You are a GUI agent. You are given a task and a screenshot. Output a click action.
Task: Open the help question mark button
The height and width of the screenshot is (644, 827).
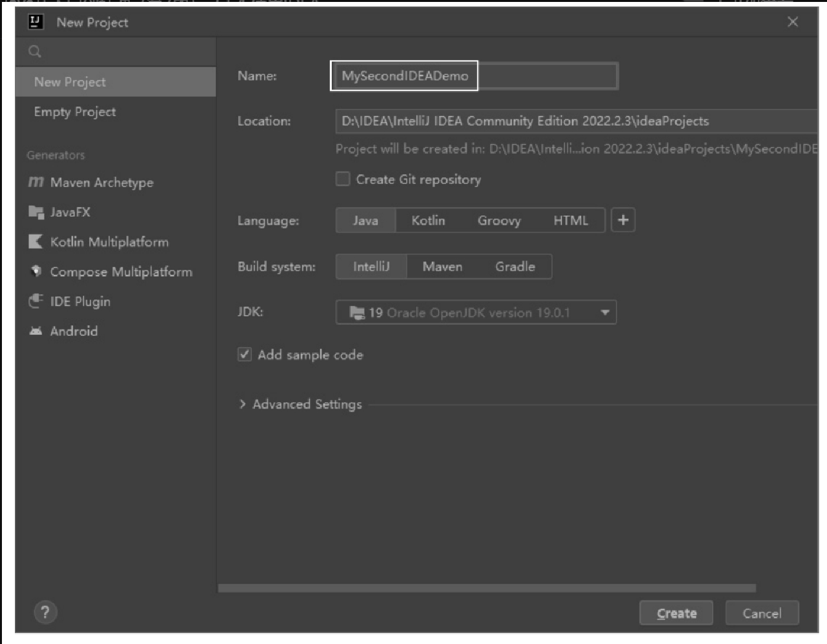(x=45, y=612)
